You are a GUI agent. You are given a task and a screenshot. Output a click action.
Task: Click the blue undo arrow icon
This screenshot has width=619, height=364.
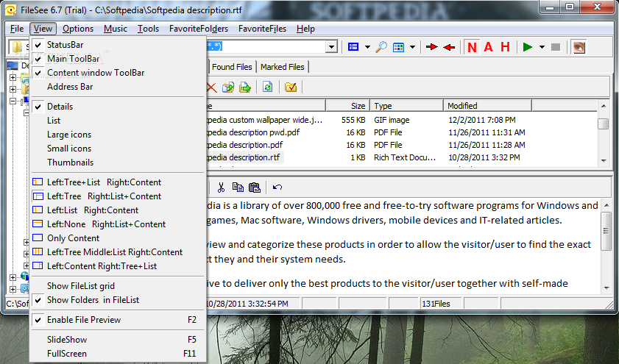coord(277,187)
